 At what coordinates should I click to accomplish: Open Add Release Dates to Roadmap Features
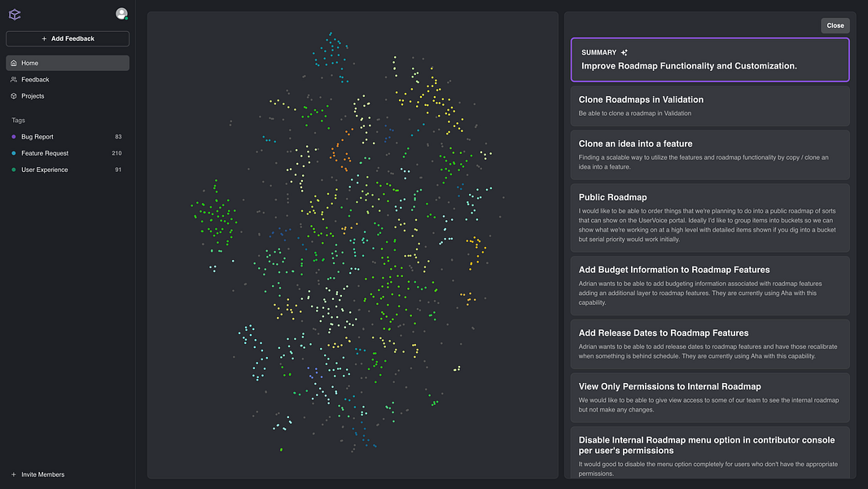tap(710, 344)
